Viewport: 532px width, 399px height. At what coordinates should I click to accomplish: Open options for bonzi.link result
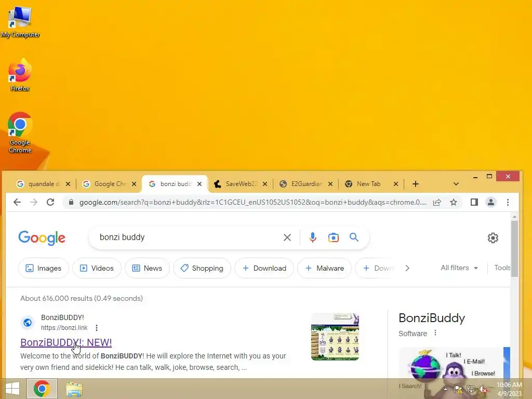97,328
